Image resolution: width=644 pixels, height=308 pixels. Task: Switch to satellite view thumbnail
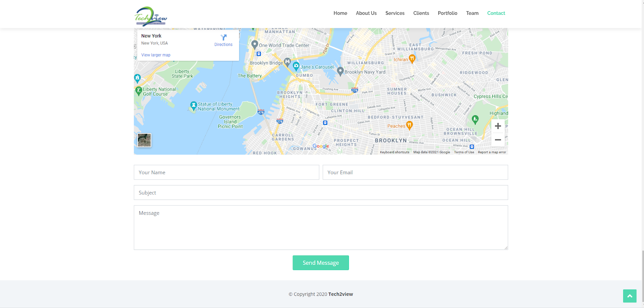144,140
